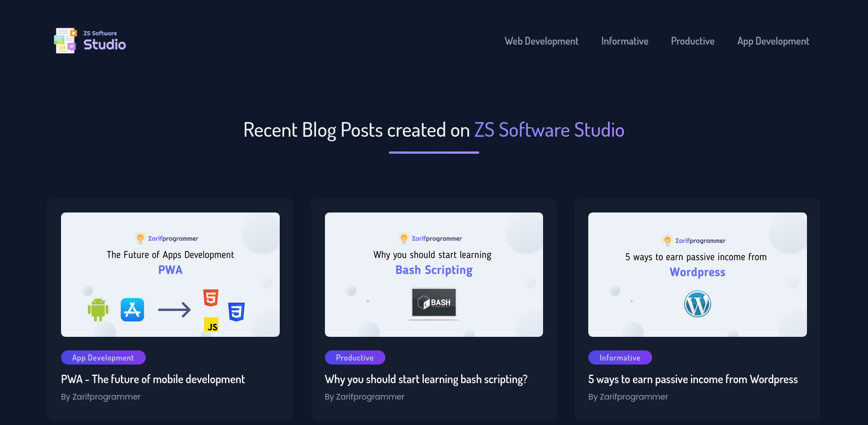Click the BASH laptop icon
The height and width of the screenshot is (425, 868).
433,303
